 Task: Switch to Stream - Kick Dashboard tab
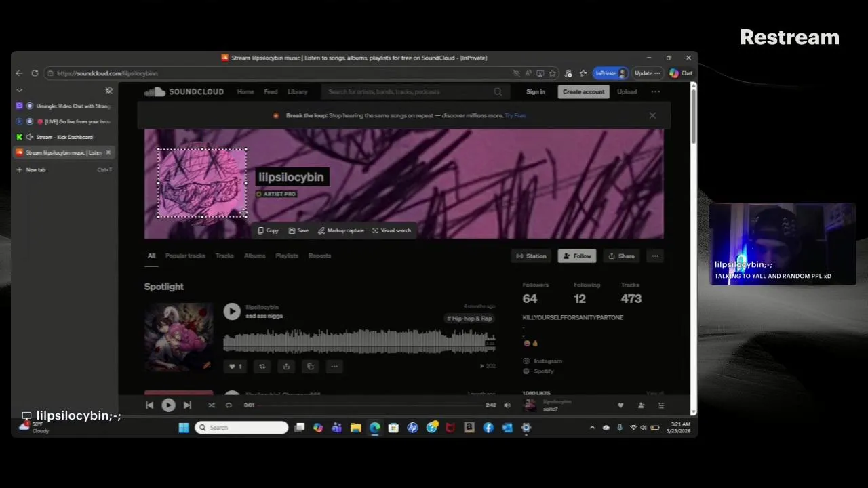tap(64, 137)
